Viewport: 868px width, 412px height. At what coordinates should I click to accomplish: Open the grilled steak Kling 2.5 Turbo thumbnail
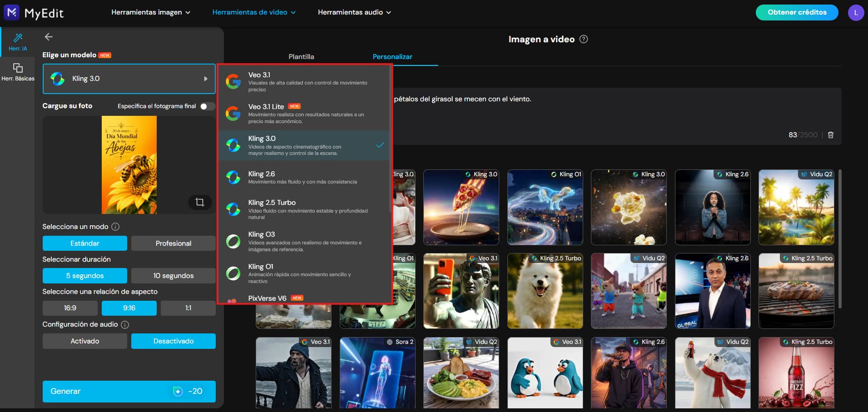796,291
